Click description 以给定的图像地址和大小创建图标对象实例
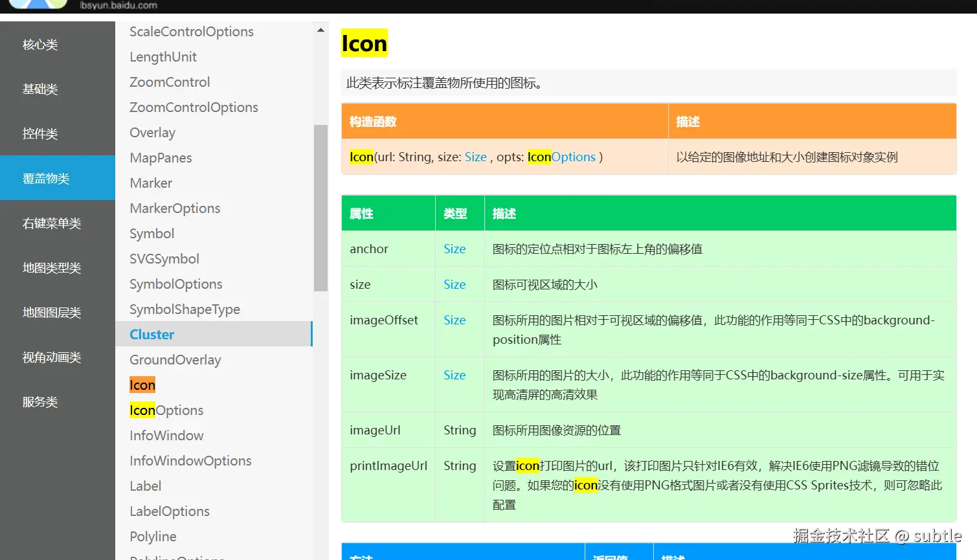Viewport: 977px width, 560px height. [787, 157]
